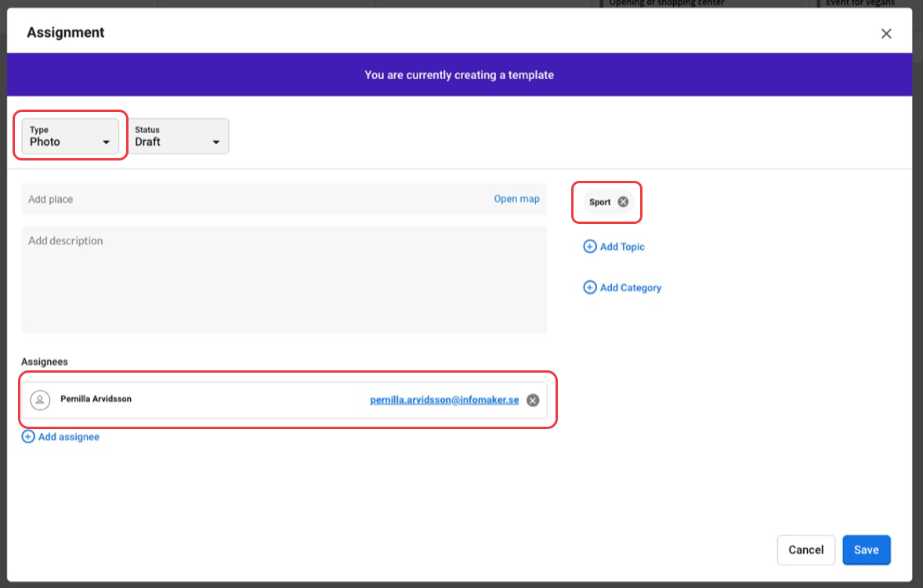923x588 pixels.
Task: Click the plus icon beside Add Category
Action: [x=589, y=287]
